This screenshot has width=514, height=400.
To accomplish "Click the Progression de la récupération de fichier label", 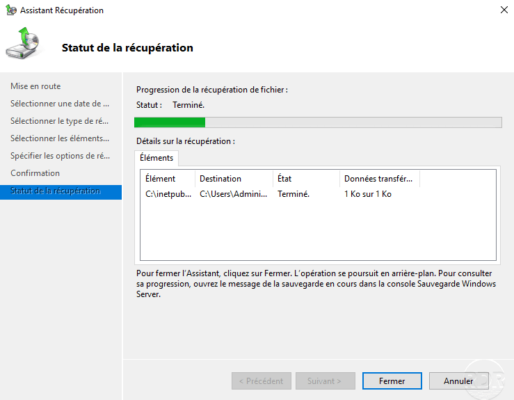I will 212,90.
